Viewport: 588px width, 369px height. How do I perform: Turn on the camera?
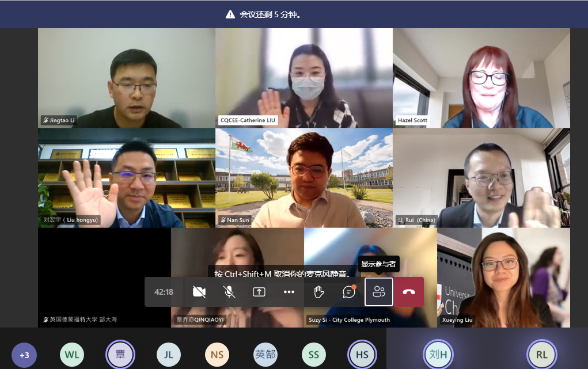(199, 292)
